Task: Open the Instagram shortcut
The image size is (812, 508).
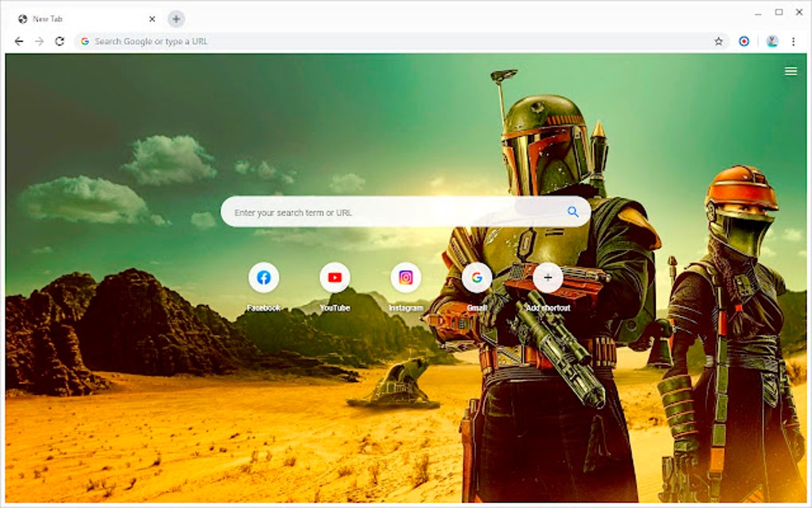Action: [405, 278]
